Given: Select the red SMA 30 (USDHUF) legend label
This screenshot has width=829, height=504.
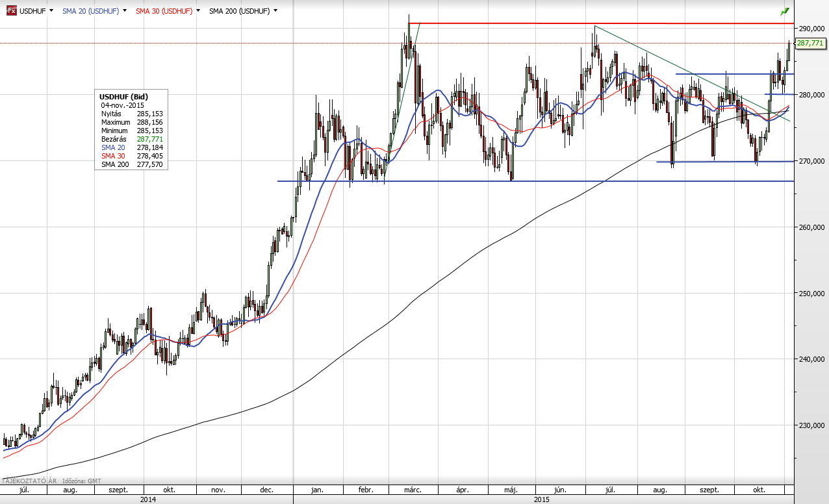Looking at the screenshot, I should coord(164,11).
